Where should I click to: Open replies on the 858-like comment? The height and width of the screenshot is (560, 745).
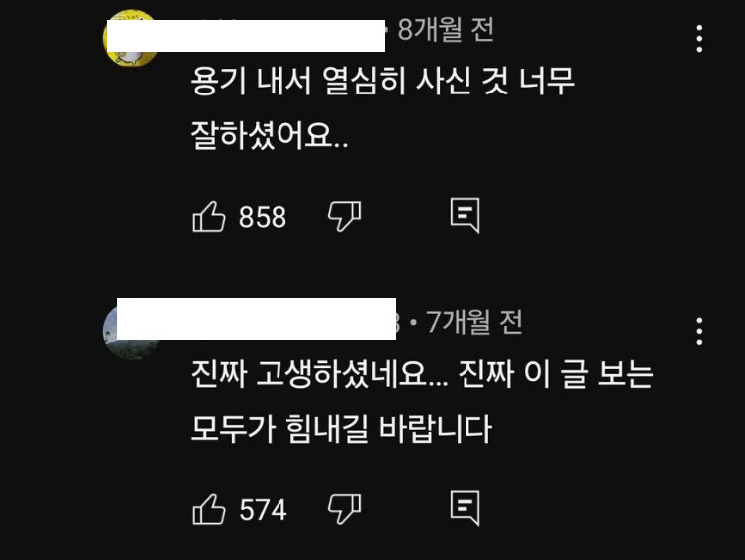(x=465, y=216)
